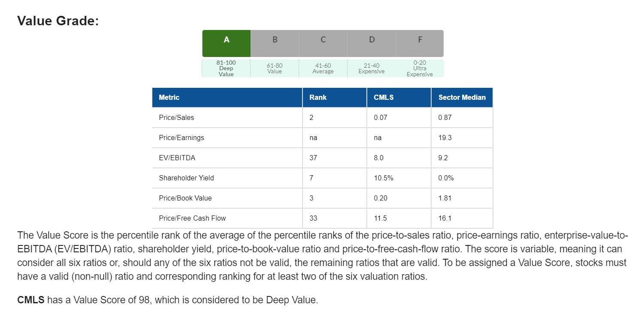Select the Shareholder Yield row label
644x320 pixels.
tap(186, 178)
